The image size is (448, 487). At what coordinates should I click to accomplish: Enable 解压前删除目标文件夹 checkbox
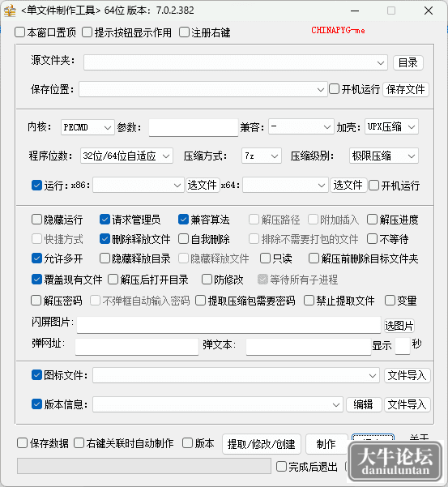[x=314, y=258]
